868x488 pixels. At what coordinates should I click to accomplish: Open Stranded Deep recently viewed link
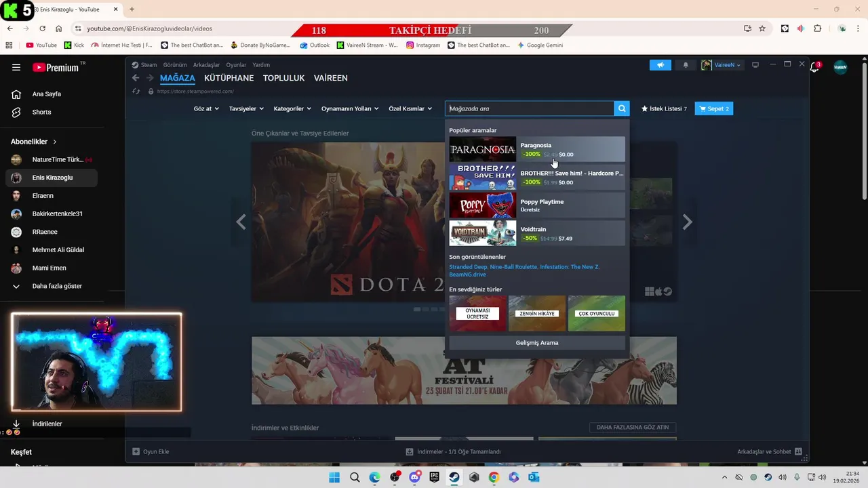(x=469, y=267)
